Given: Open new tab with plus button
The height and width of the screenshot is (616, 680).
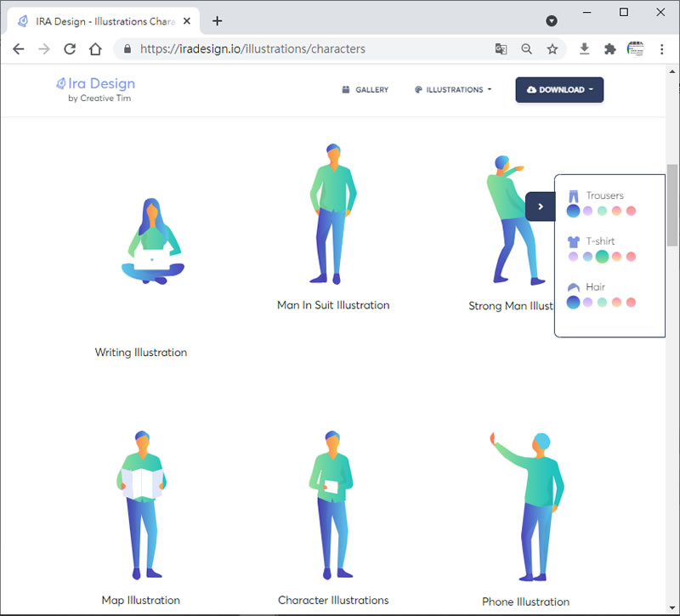Looking at the screenshot, I should coord(218,20).
